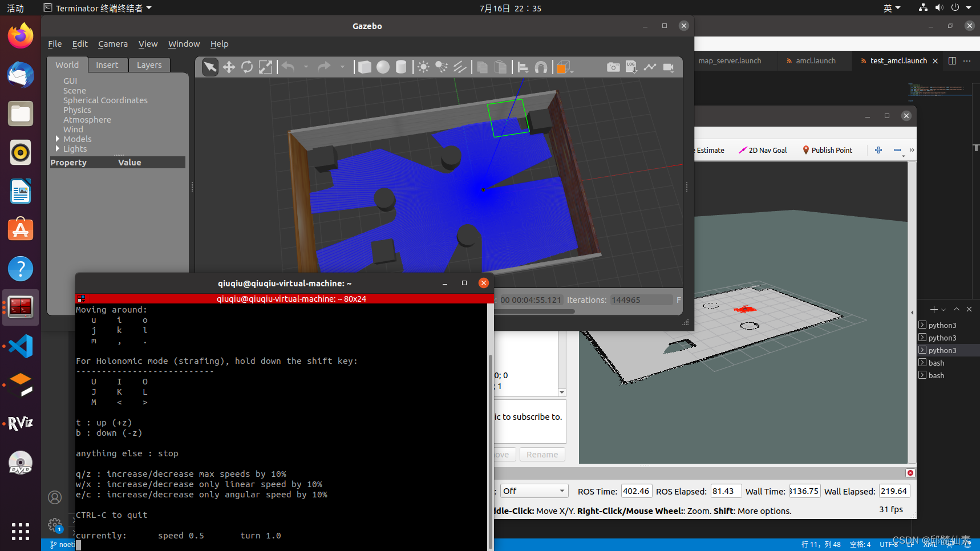
Task: Add a new RViz display with the plus button
Action: (x=933, y=309)
